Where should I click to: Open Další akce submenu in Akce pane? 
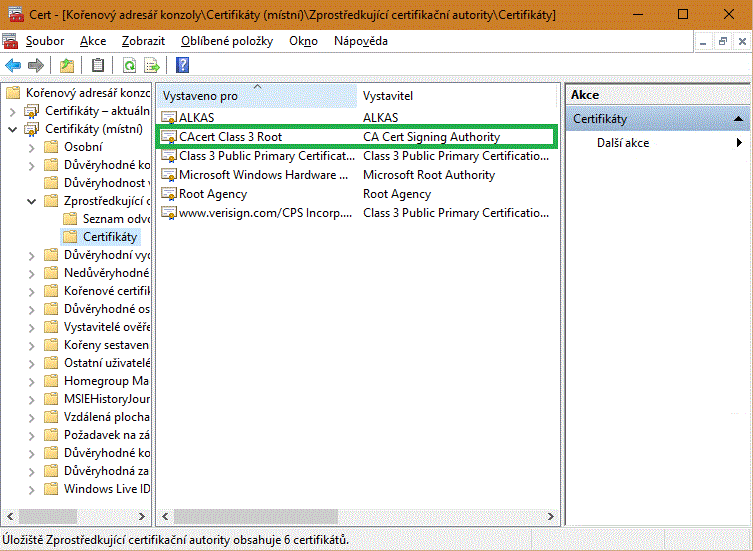tap(624, 143)
